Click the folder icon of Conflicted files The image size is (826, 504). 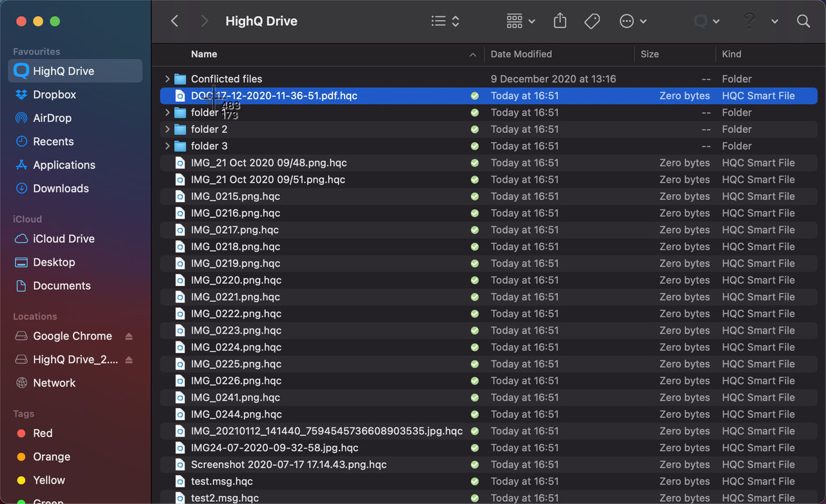180,79
